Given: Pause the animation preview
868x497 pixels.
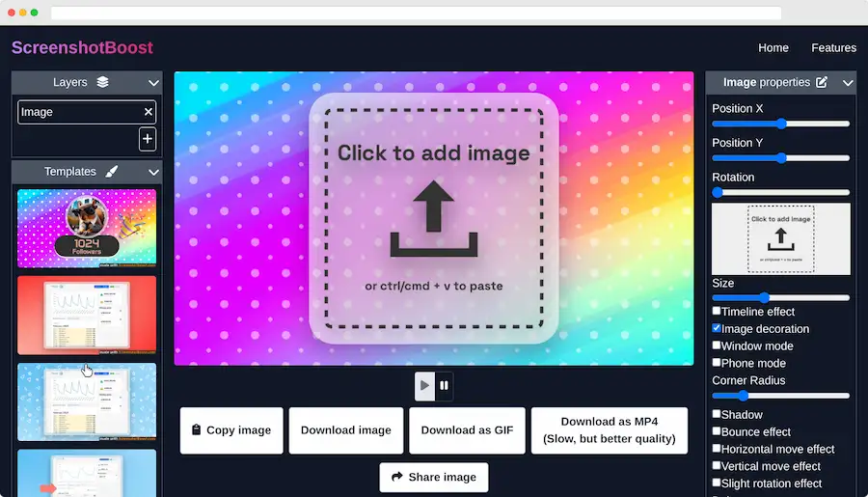Looking at the screenshot, I should 444,386.
